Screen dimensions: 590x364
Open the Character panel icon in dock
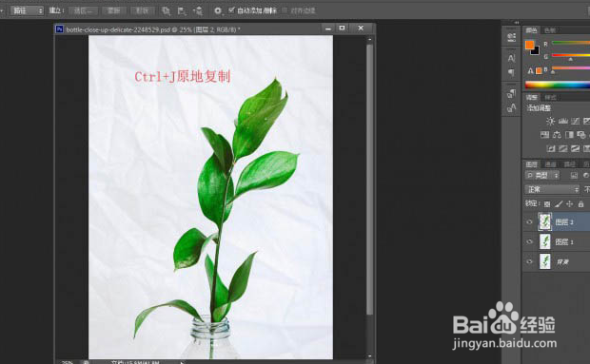coord(511,58)
